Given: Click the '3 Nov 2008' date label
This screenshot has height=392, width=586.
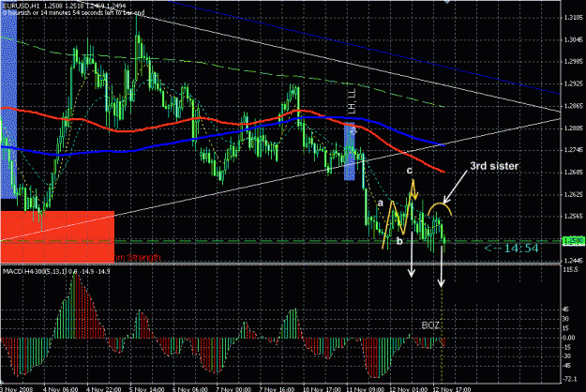Looking at the screenshot, I should click(17, 389).
